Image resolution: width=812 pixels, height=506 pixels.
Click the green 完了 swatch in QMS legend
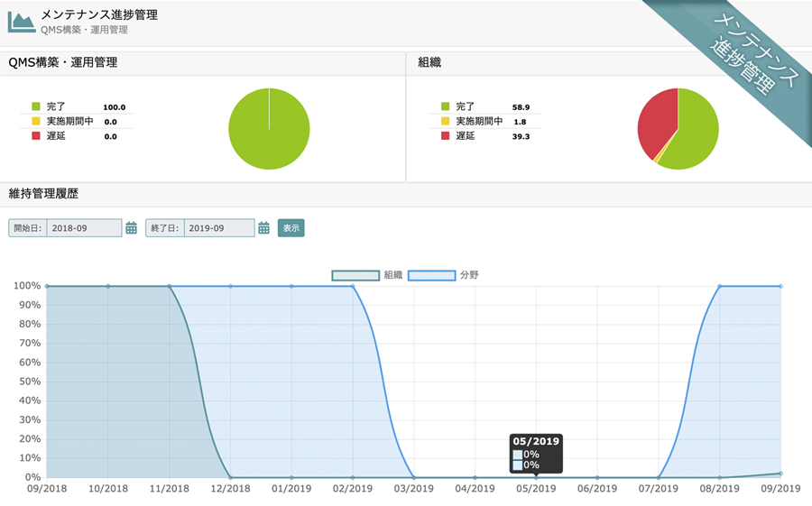(36, 107)
